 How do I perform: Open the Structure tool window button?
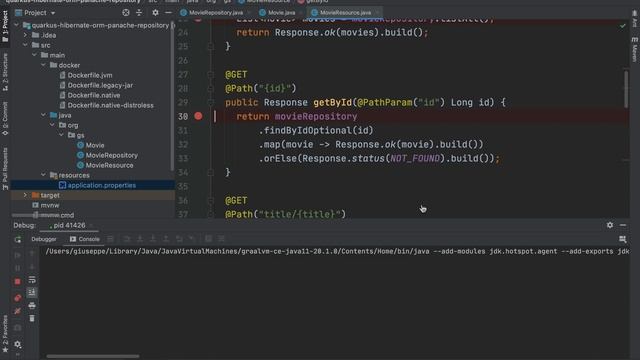point(5,72)
